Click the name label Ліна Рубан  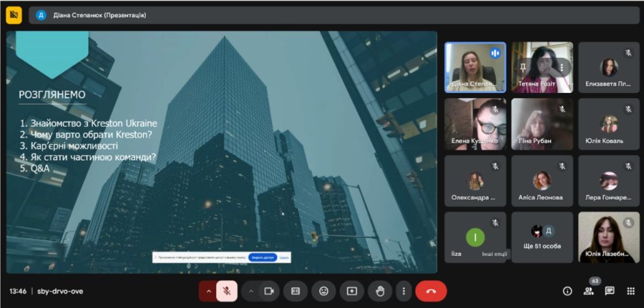point(535,141)
